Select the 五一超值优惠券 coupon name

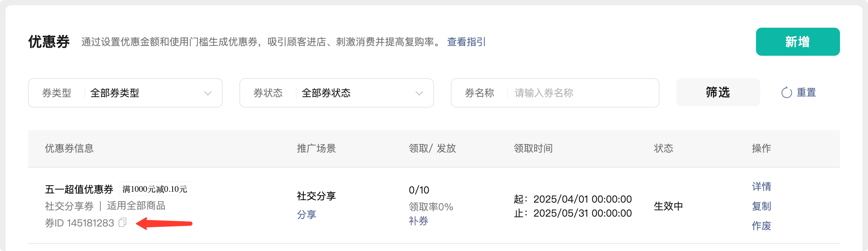click(79, 189)
